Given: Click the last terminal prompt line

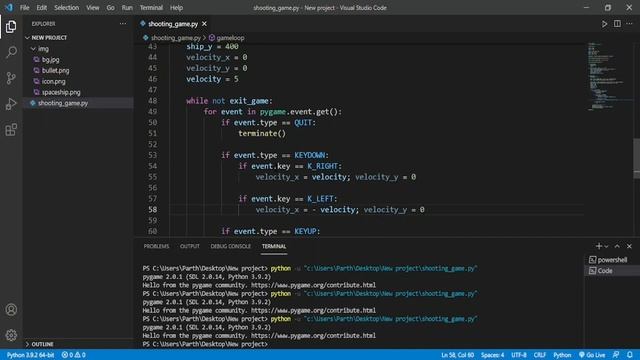Looking at the screenshot, I should click(x=205, y=344).
